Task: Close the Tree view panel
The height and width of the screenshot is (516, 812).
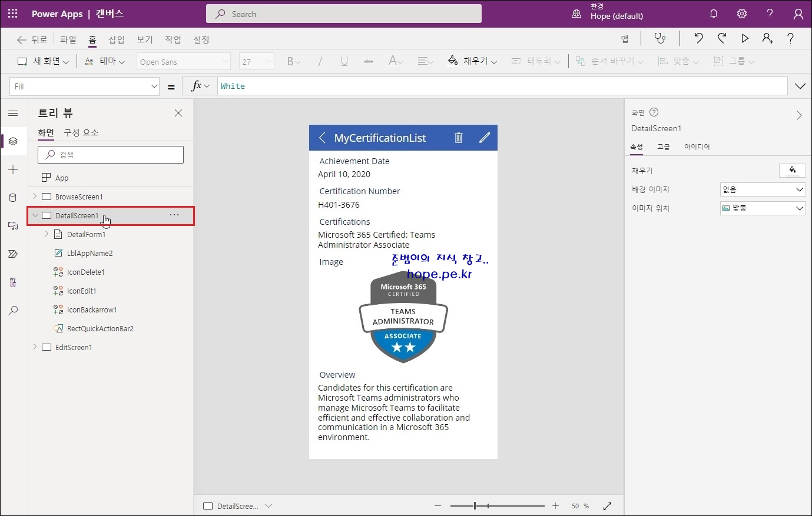Action: [178, 113]
